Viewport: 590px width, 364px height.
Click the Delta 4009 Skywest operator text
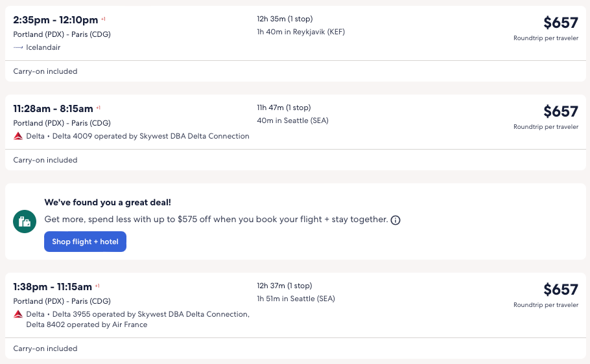coord(151,136)
